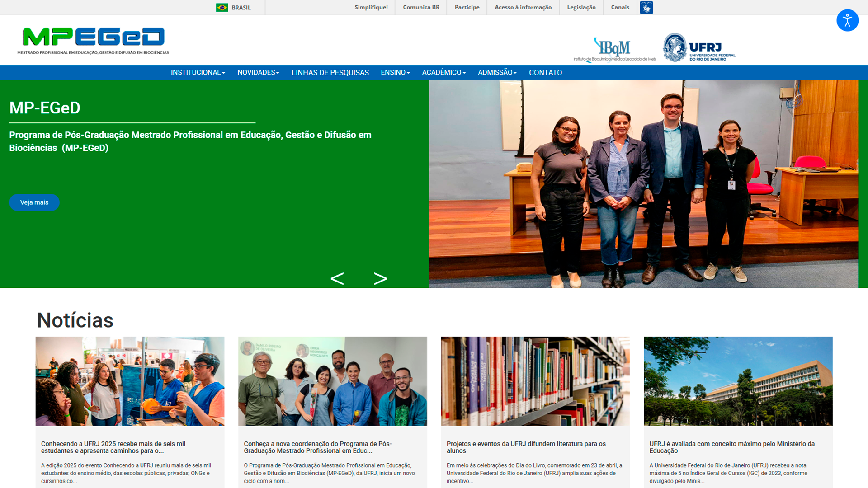The image size is (868, 488).
Task: Open headline 'Conhecendo a UFRJ 2025 recebe mais...'
Action: (113, 447)
